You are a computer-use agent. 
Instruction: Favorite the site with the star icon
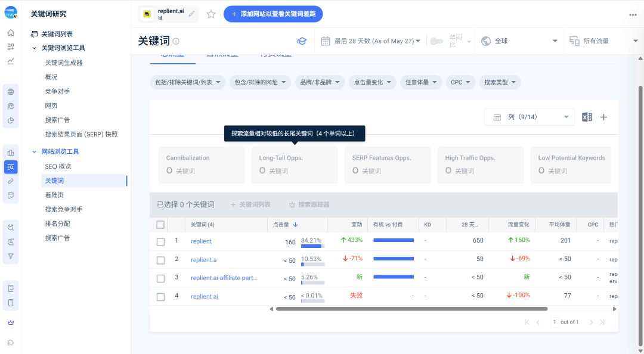point(211,14)
